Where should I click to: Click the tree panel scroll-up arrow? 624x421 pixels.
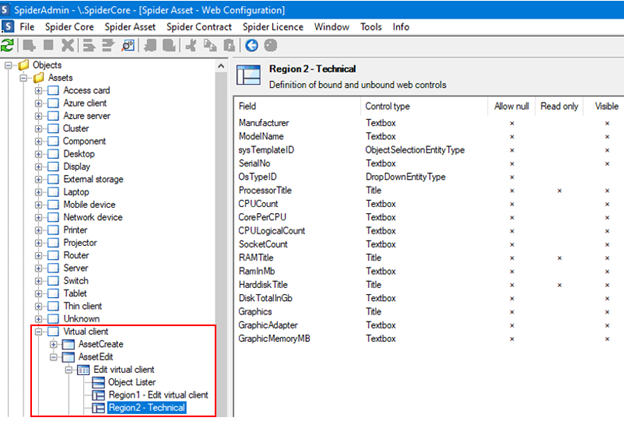point(221,66)
